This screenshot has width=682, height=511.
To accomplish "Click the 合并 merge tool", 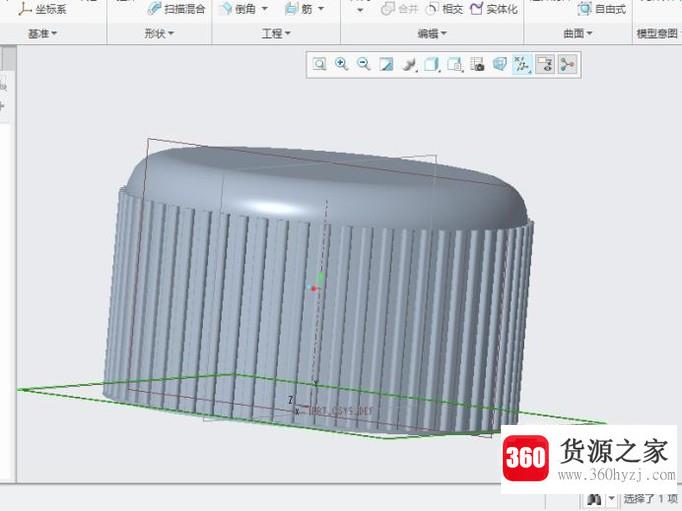I will click(x=400, y=9).
